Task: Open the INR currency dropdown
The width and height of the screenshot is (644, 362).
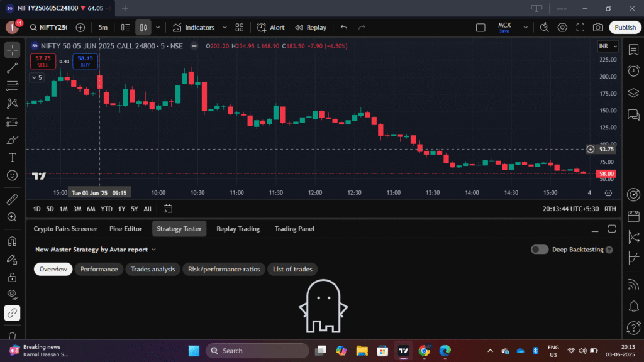Action: pyautogui.click(x=608, y=46)
